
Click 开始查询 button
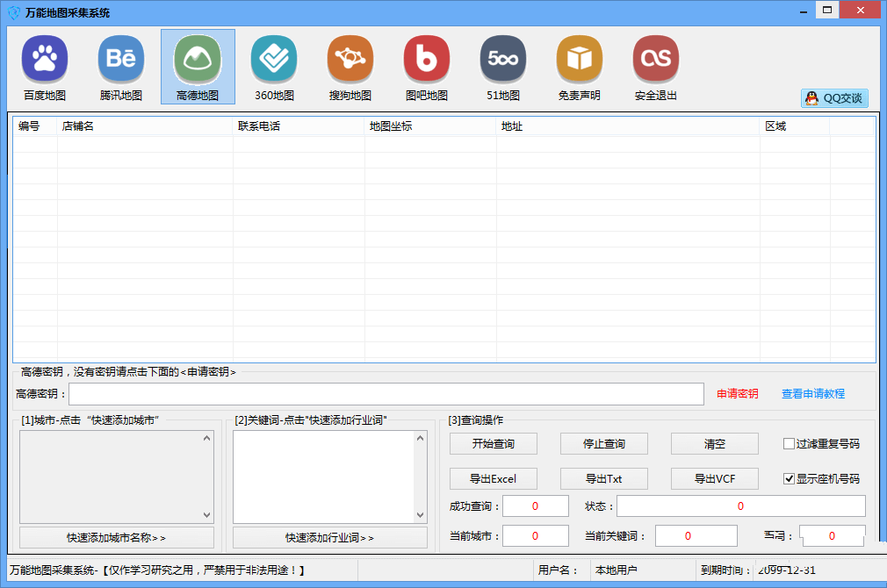pyautogui.click(x=494, y=444)
